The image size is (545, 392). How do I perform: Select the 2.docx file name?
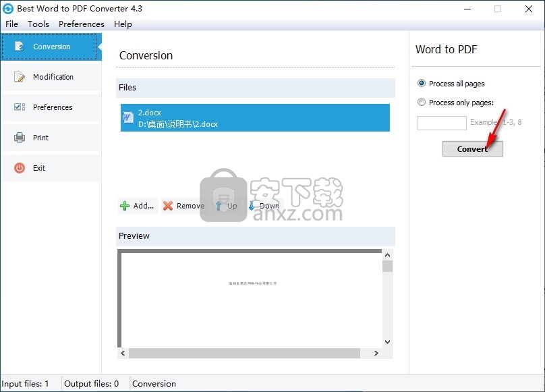coord(150,113)
